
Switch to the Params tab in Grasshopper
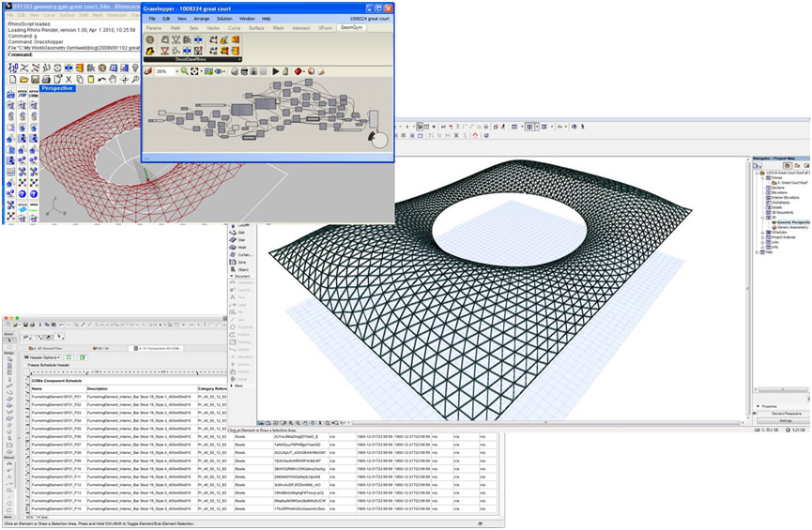click(154, 28)
